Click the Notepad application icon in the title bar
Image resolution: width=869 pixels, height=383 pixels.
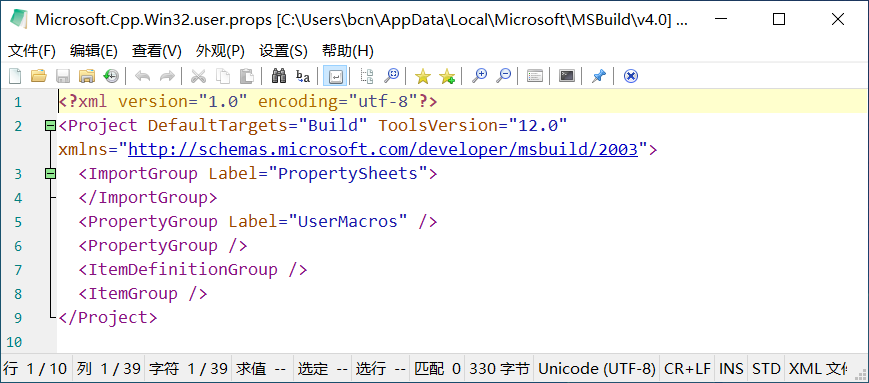click(x=18, y=19)
